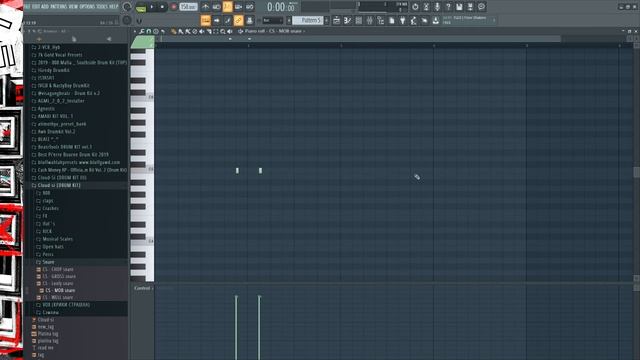Click the content library download icon
This screenshot has width=640, height=360.
point(436,20)
